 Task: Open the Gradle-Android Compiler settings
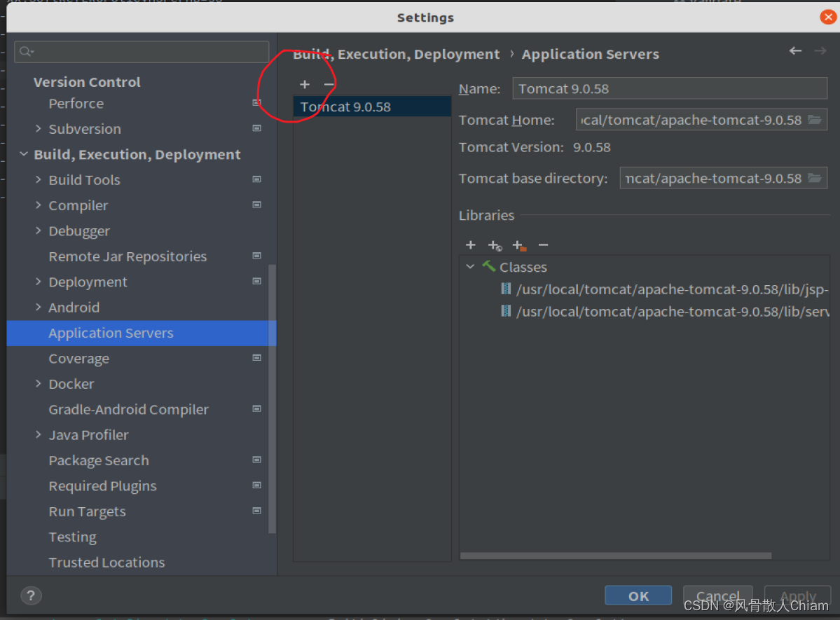[x=129, y=409]
